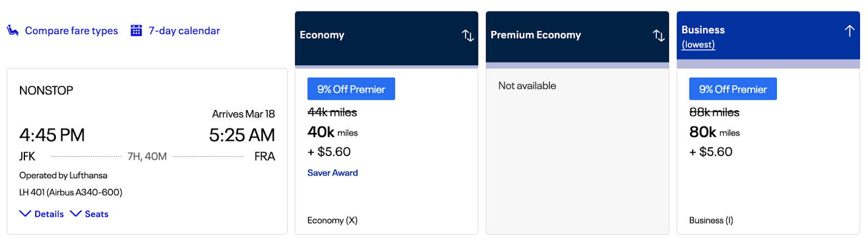Select the Economy column header
The image size is (868, 241).
pyautogui.click(x=322, y=35)
